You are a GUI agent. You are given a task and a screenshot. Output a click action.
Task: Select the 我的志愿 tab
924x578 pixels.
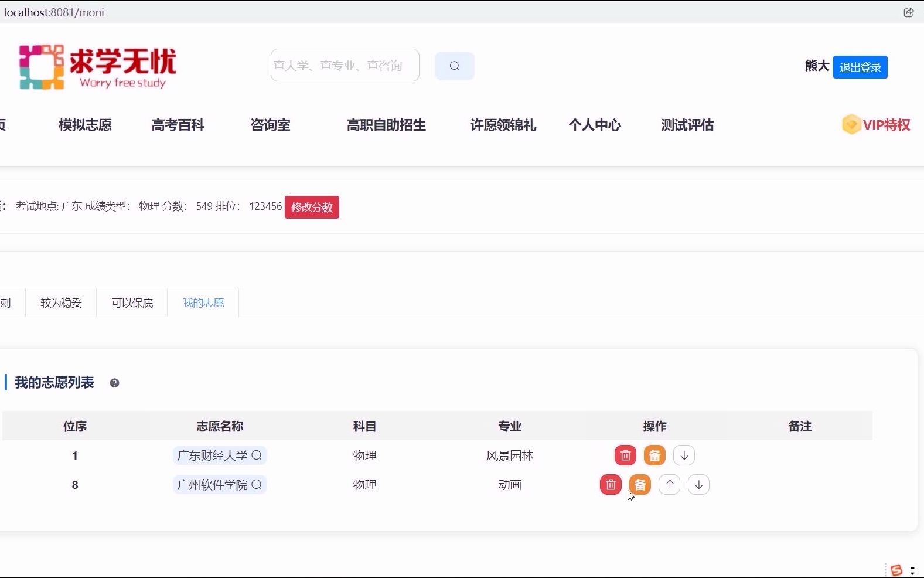click(x=203, y=302)
